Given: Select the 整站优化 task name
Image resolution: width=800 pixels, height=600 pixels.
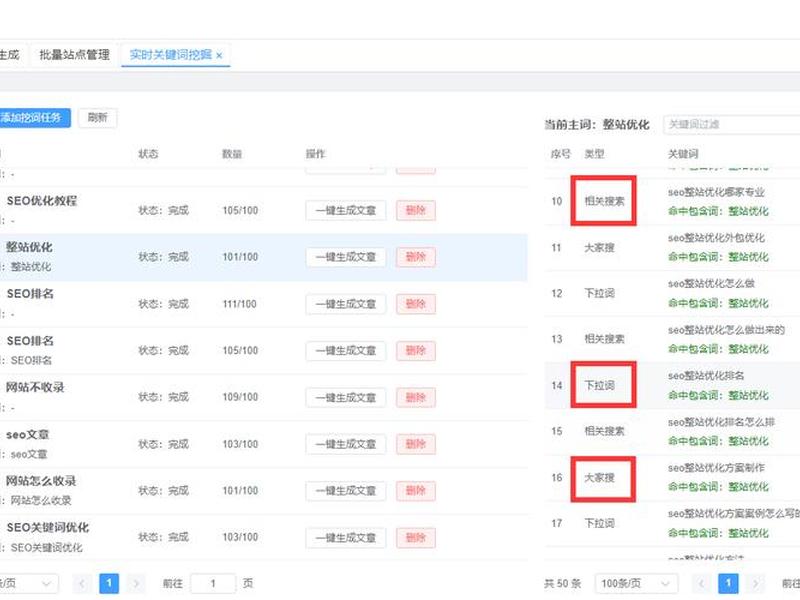Looking at the screenshot, I should click(x=29, y=247).
